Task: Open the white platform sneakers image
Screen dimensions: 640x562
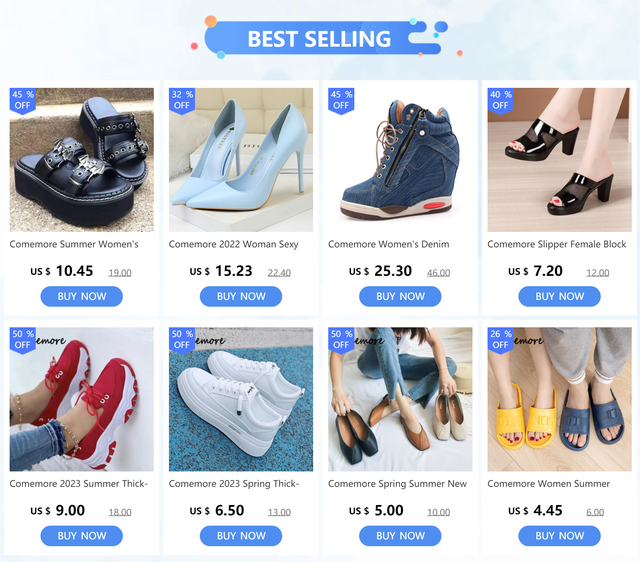Action: tap(241, 399)
